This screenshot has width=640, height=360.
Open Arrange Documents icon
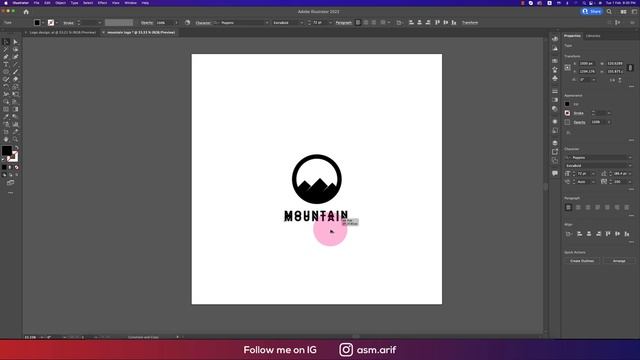(623, 12)
